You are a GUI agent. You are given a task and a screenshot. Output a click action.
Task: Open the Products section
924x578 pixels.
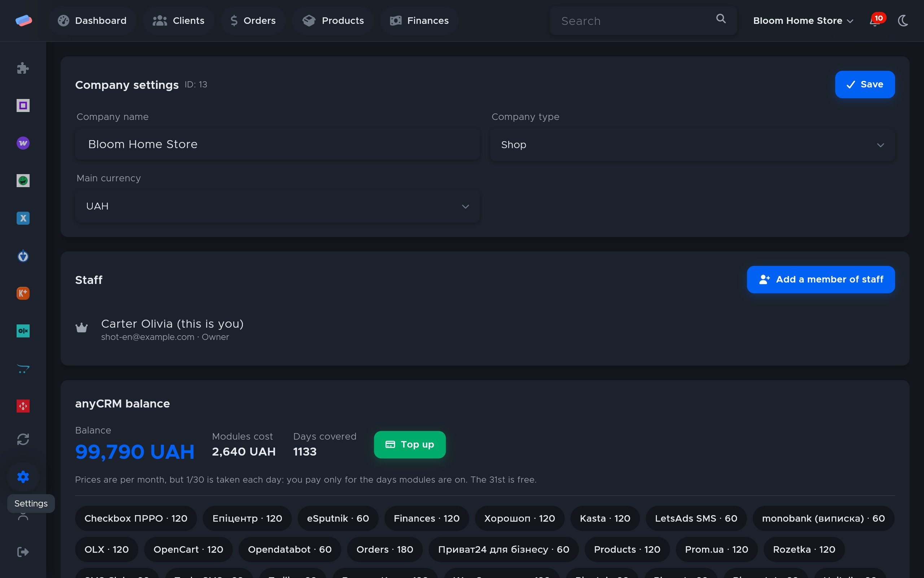pyautogui.click(x=333, y=21)
